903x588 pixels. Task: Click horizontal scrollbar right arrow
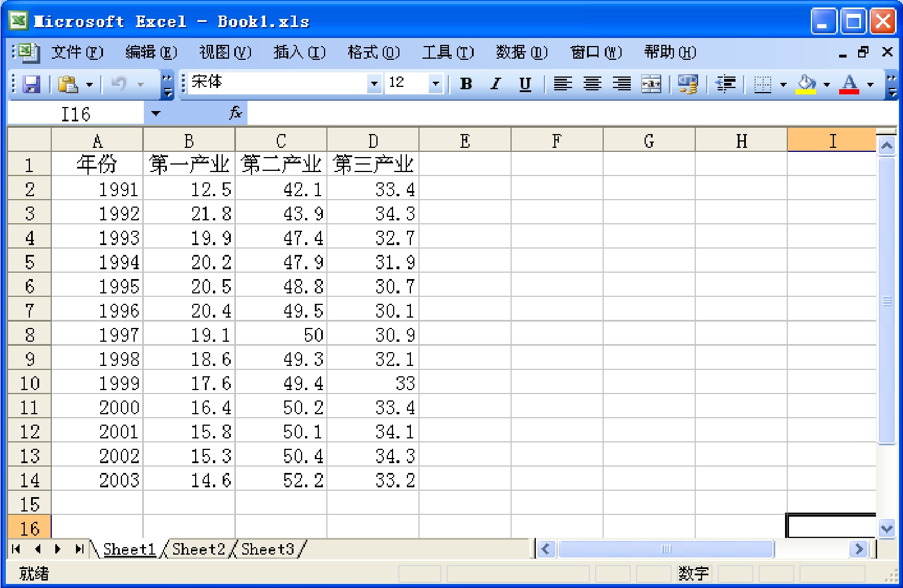[x=859, y=549]
